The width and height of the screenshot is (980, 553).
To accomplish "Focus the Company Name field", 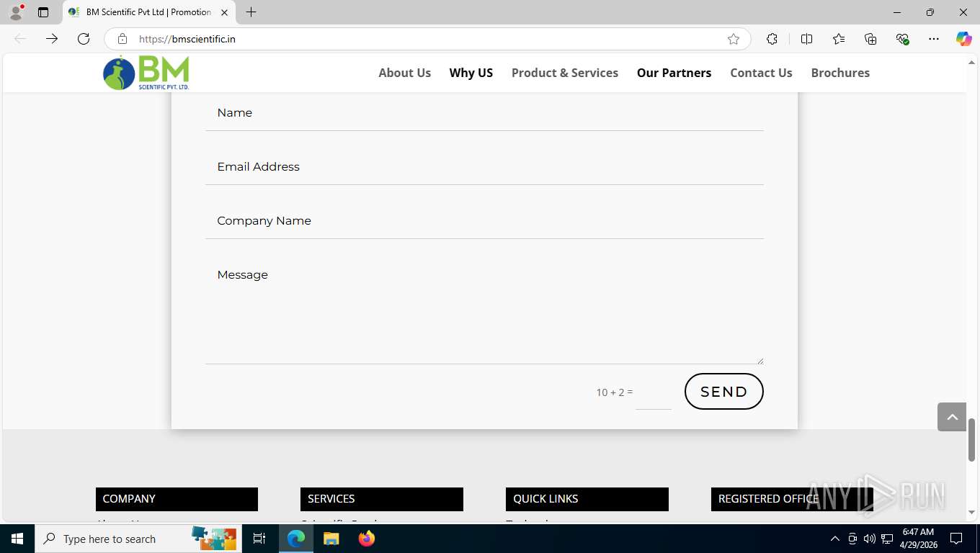I will (484, 221).
